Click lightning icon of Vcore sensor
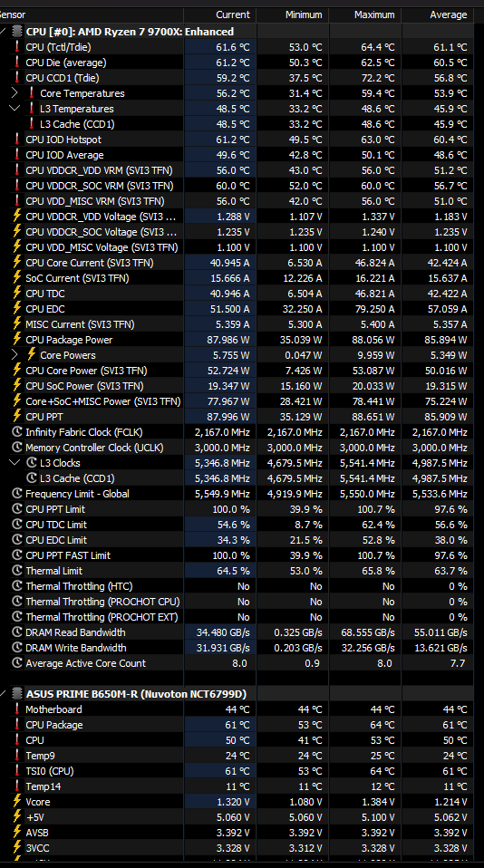Viewport: 484px width, 868px height. coord(17,802)
